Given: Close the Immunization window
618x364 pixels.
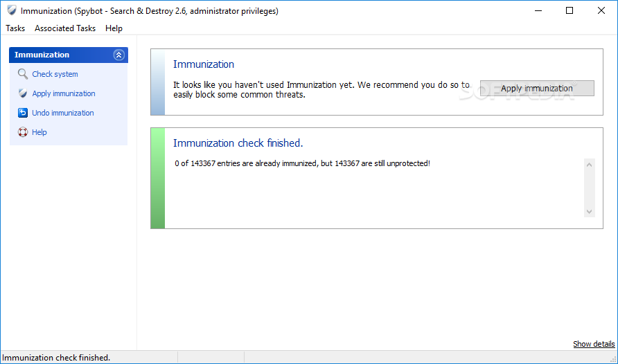Looking at the screenshot, I should (601, 10).
